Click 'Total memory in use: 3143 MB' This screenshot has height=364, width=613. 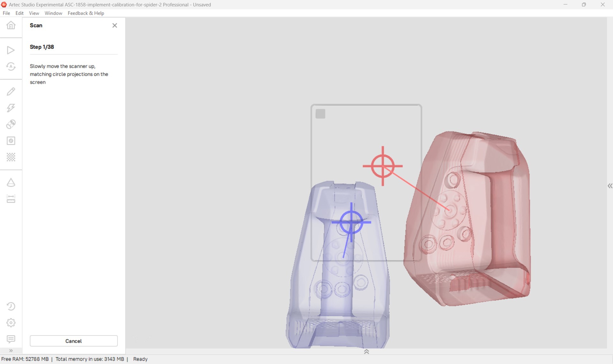tap(90, 359)
